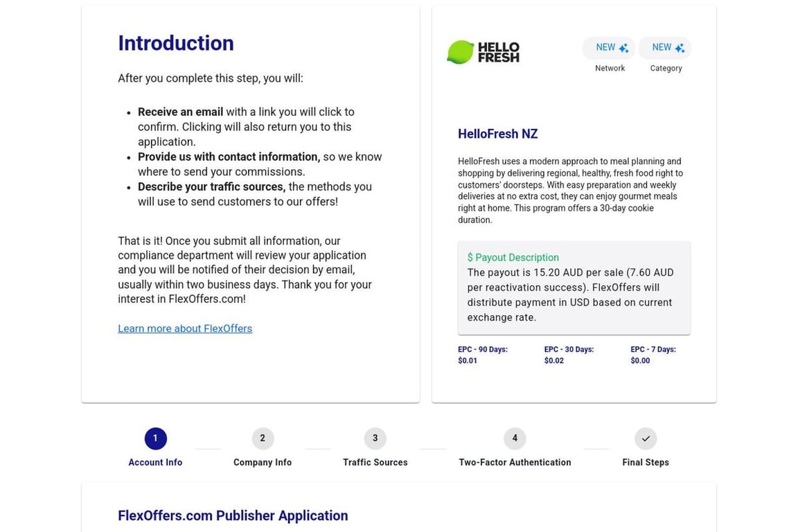The image size is (798, 532).
Task: Click the EPC - 30 Days value $0.02
Action: click(x=553, y=360)
